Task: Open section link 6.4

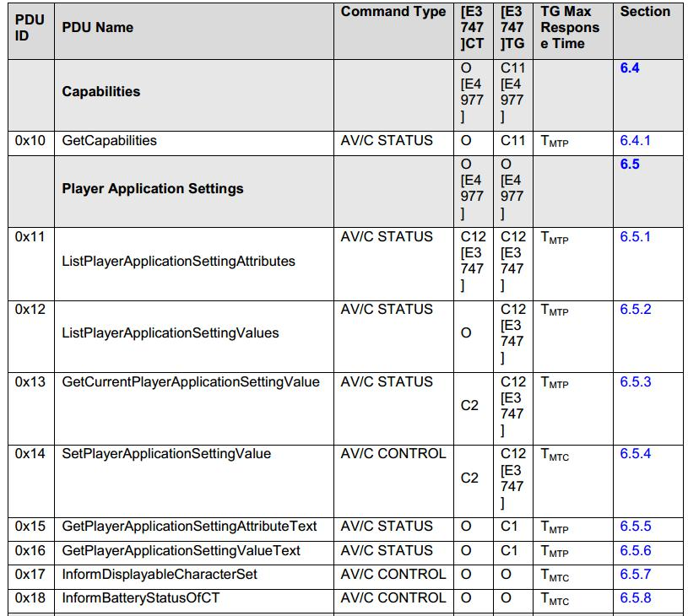Action: tap(629, 68)
